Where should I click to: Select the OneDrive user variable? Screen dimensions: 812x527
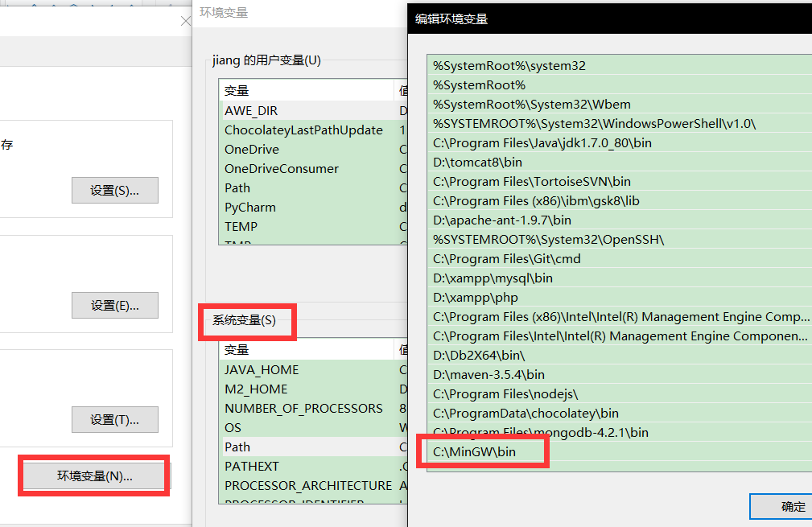[313, 149]
